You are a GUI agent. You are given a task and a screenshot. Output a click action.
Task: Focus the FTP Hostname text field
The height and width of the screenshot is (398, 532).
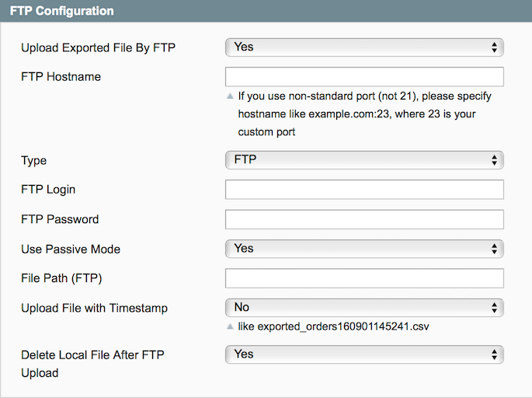coord(364,77)
